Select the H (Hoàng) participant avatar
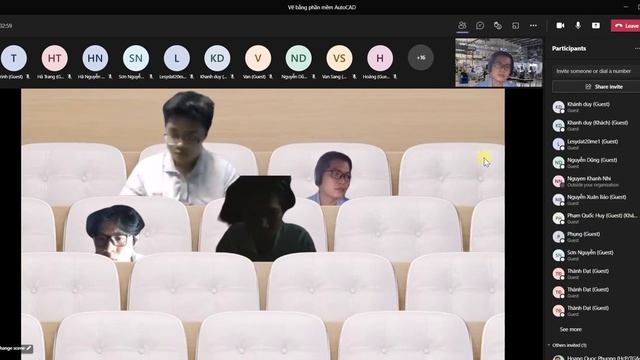This screenshot has width=640, height=360. [x=380, y=58]
